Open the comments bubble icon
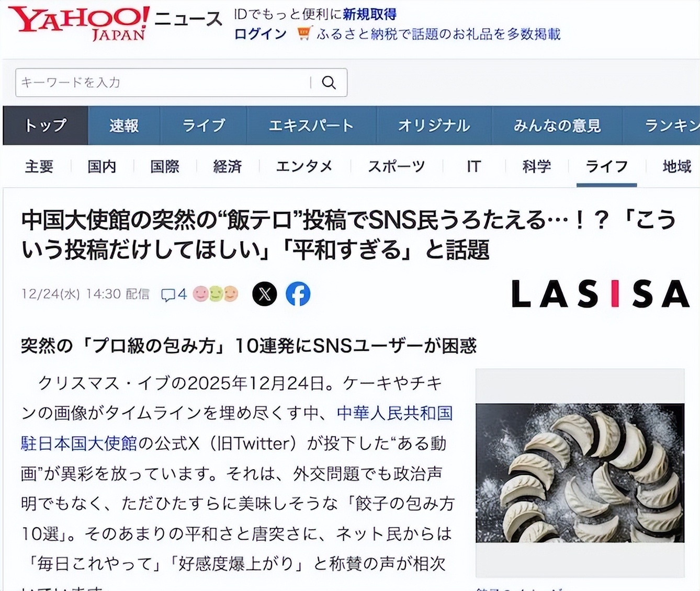Image resolution: width=700 pixels, height=591 pixels. (x=168, y=295)
